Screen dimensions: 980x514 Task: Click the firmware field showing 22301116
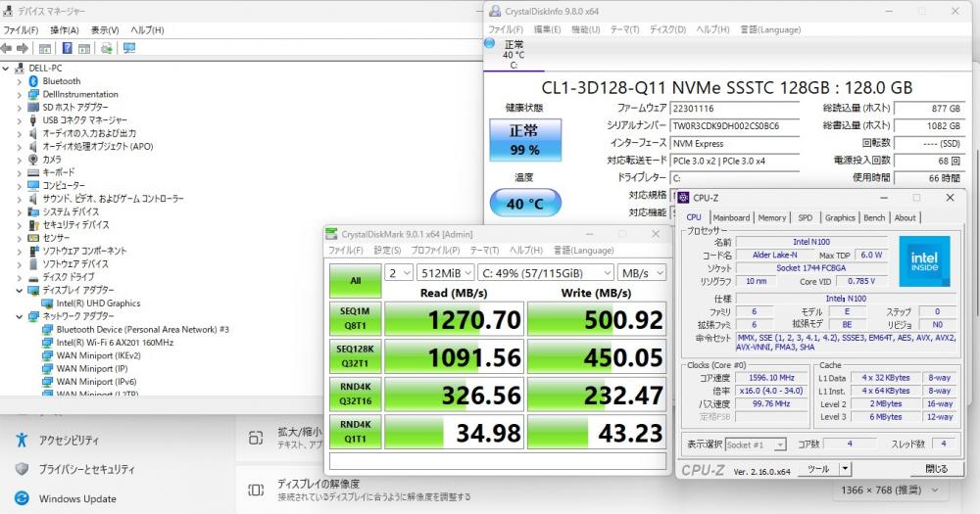click(735, 108)
